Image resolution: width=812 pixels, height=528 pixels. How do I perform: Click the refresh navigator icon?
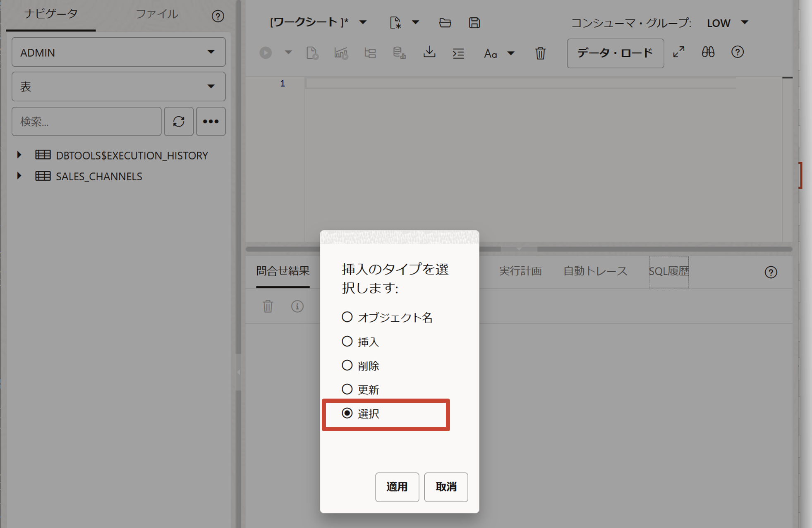pyautogui.click(x=179, y=122)
